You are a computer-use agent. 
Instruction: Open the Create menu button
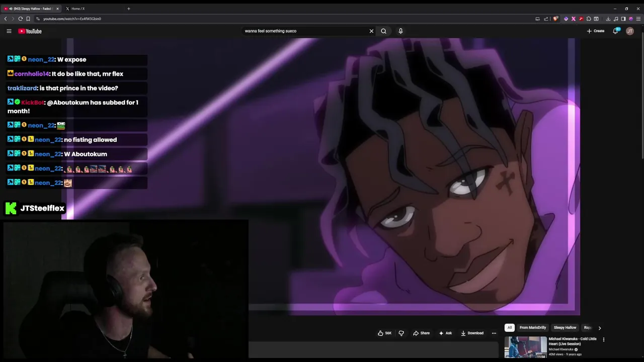[596, 31]
